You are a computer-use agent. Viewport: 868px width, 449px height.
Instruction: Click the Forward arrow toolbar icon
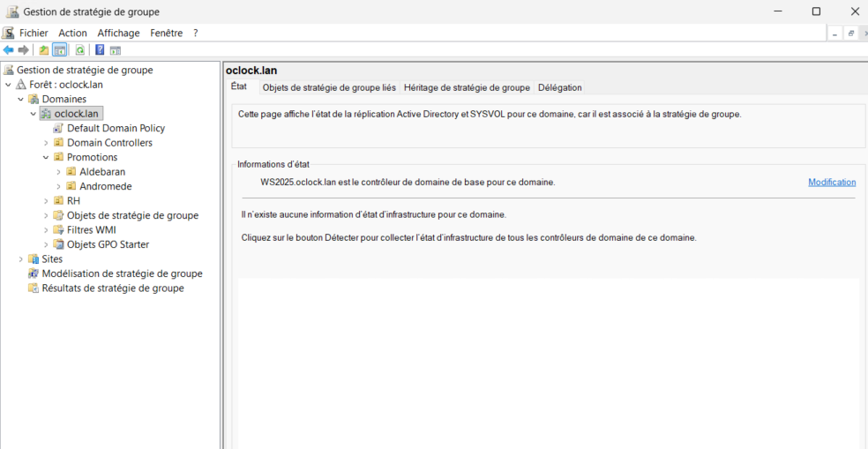[x=24, y=50]
